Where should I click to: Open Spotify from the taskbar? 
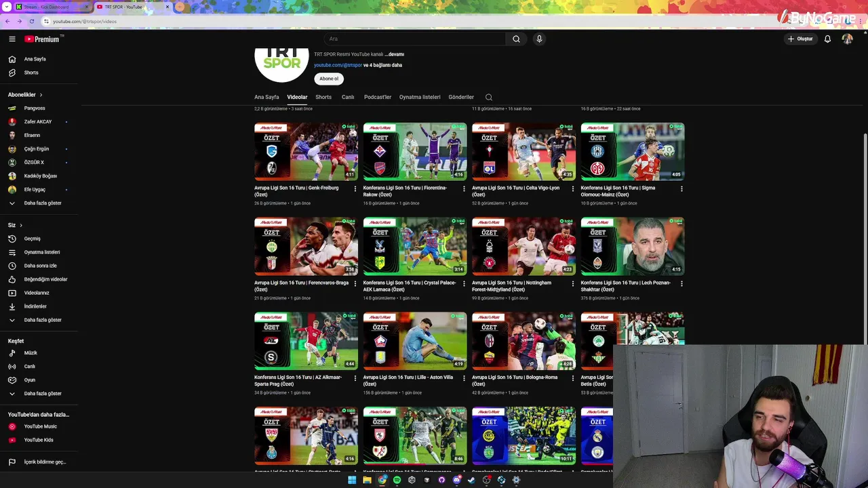pyautogui.click(x=397, y=480)
